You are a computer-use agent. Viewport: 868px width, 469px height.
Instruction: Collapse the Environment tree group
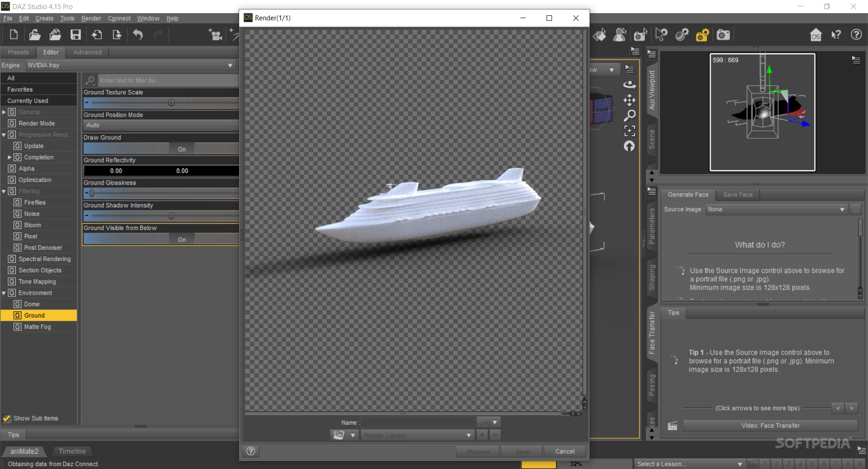(x=4, y=293)
